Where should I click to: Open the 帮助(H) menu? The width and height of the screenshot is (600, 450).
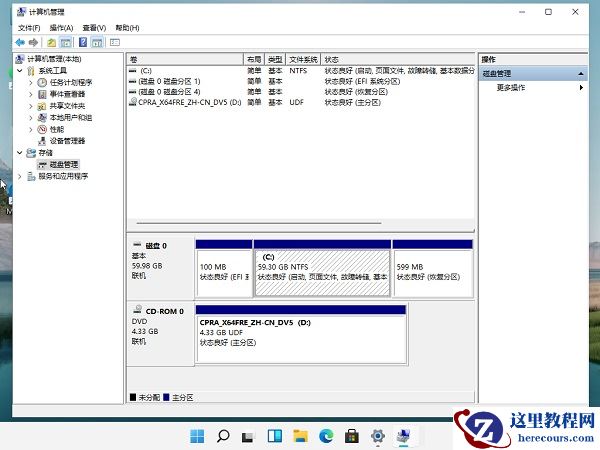127,28
